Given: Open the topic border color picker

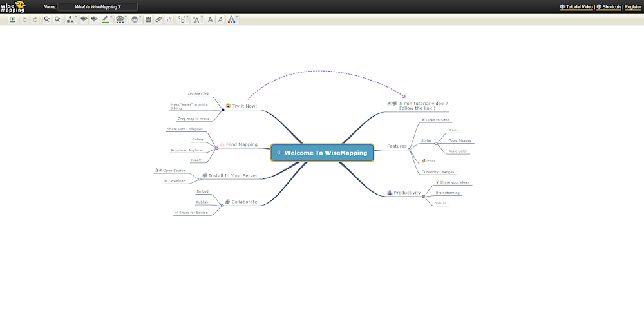Looking at the screenshot, I should 106,19.
